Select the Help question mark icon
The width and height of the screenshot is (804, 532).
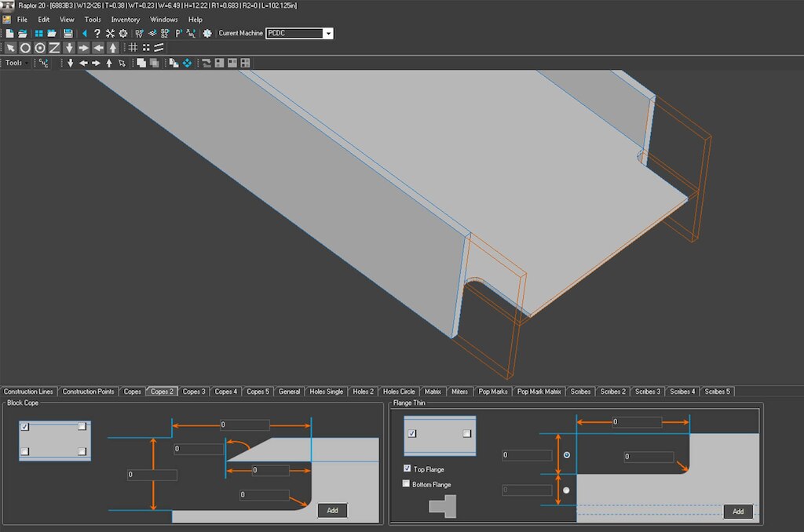click(97, 33)
